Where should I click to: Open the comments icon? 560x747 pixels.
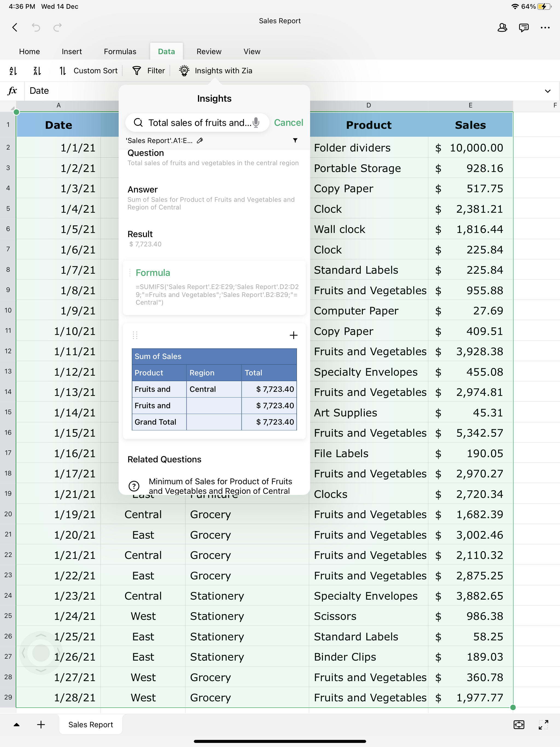click(x=524, y=27)
